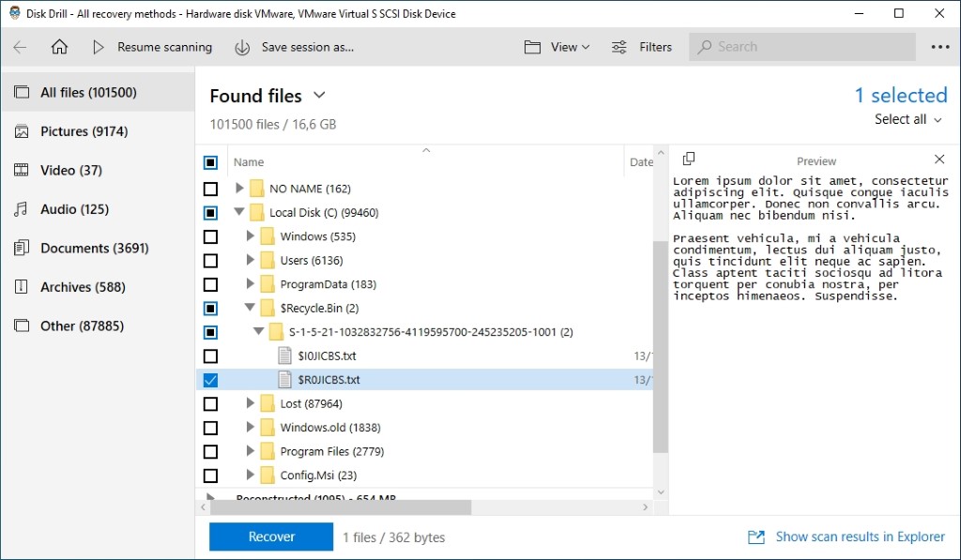Screen dimensions: 961x560
Task: Check the ProgramData (183) checkbox
Action: (210, 284)
